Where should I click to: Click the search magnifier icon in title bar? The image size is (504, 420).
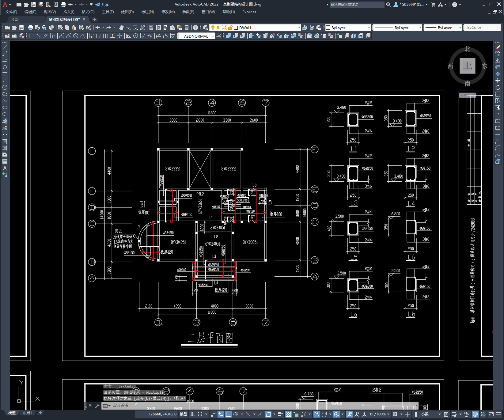tap(388, 5)
